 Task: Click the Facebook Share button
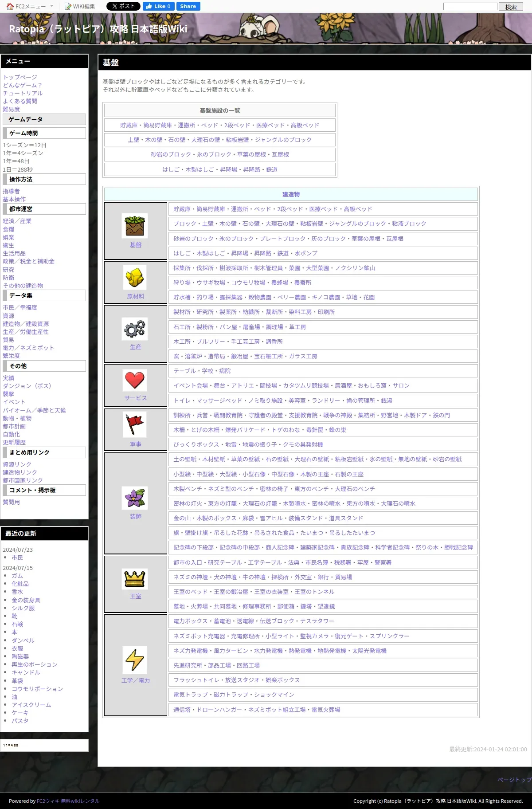188,6
